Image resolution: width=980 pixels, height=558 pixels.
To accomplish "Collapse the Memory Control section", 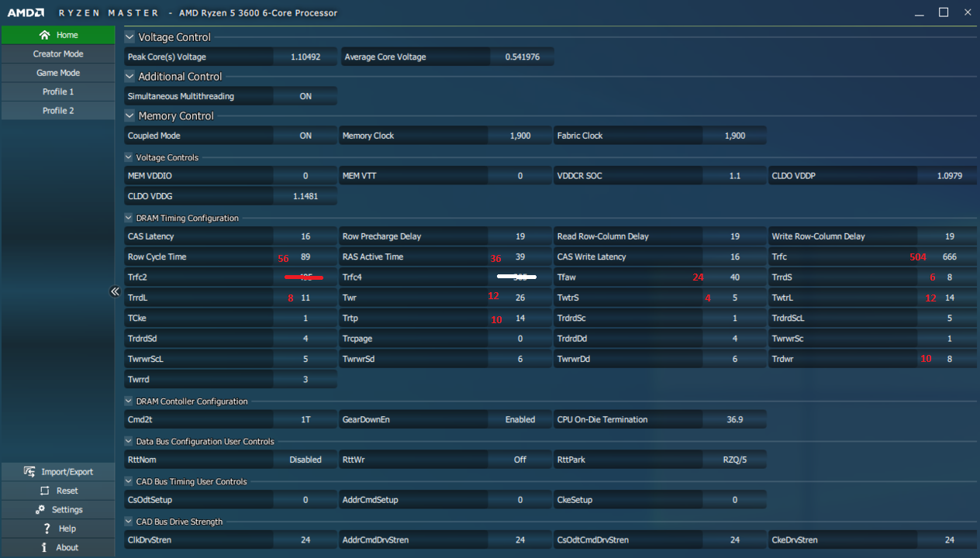I will 129,116.
